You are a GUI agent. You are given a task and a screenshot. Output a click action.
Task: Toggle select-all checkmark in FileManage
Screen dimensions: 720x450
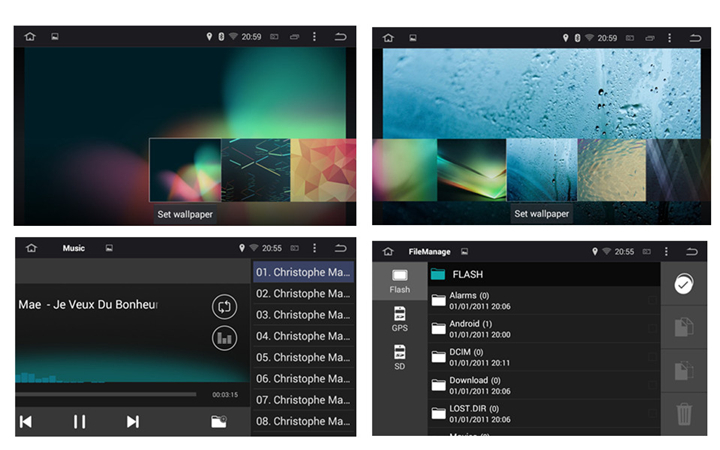point(683,284)
